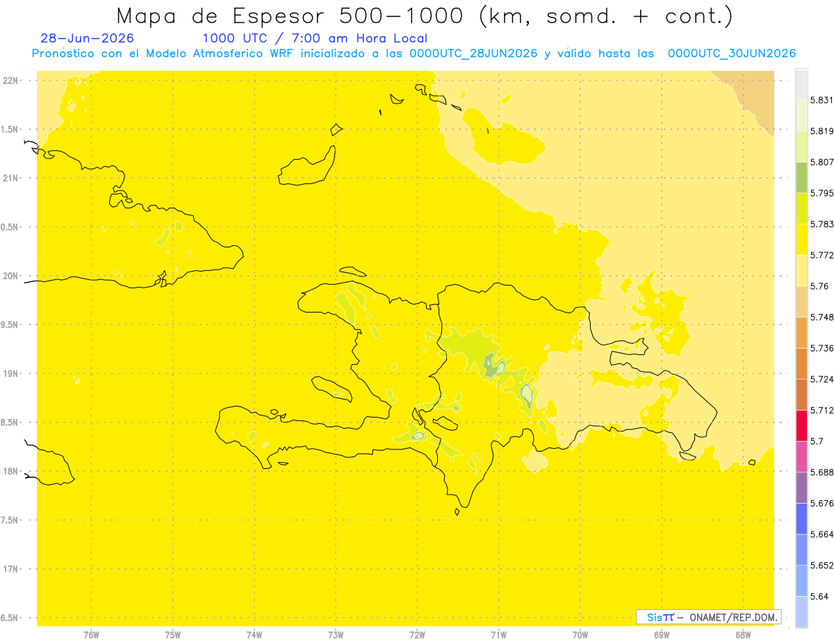This screenshot has width=834, height=644.
Task: Pick the green legend swatch between 5.795 and 5.807
Action: [x=801, y=178]
